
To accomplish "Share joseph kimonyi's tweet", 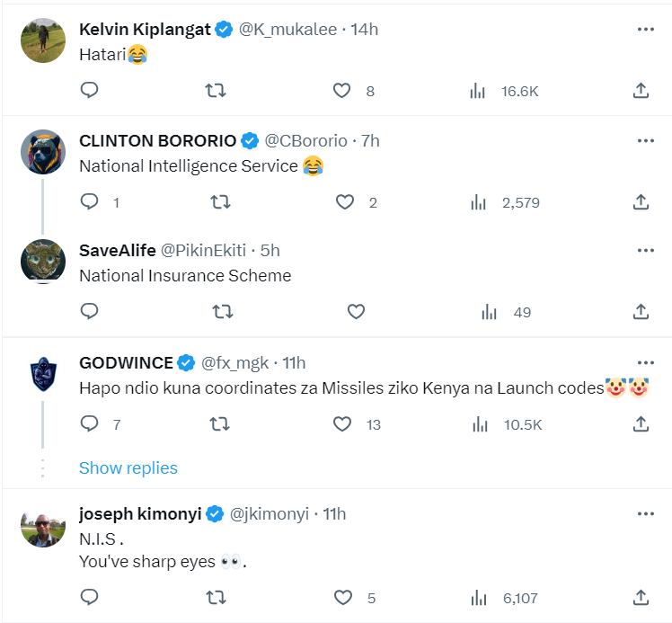I will point(641,597).
